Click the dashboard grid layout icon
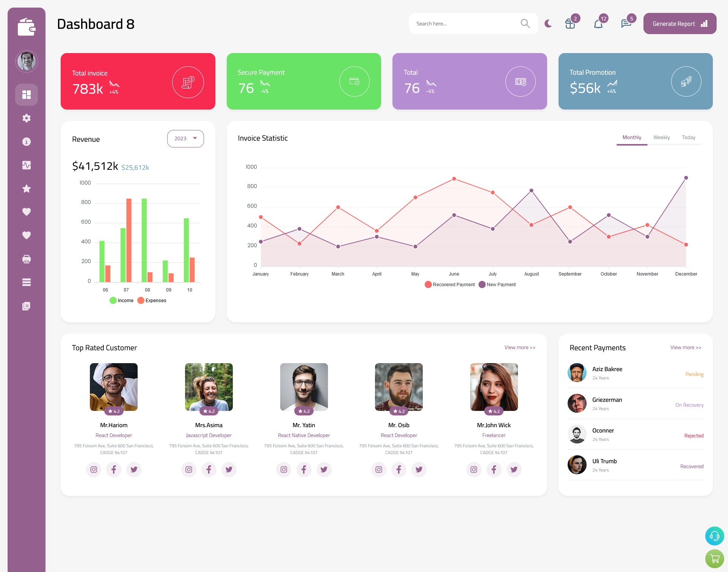 click(x=27, y=94)
